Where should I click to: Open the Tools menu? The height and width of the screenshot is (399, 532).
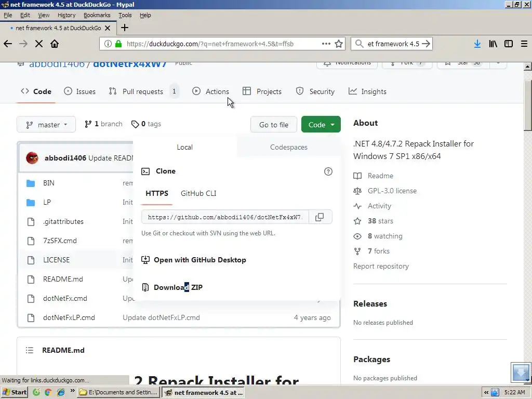125,15
